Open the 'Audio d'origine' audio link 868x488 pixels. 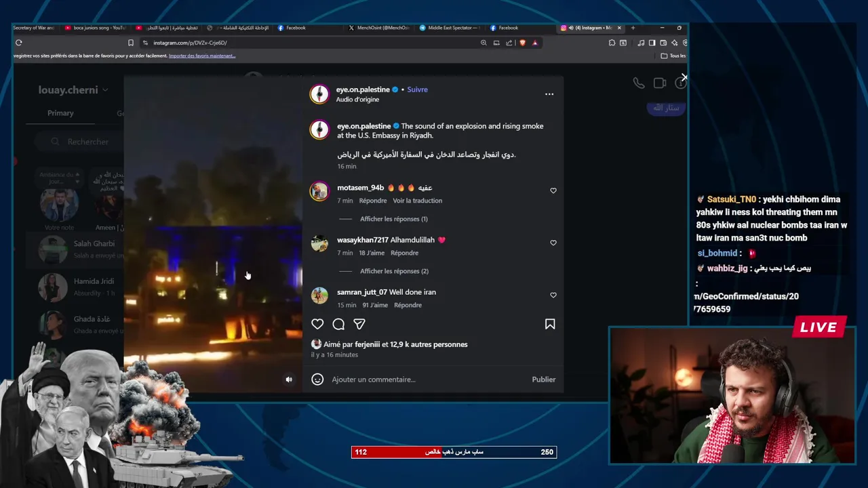(x=357, y=100)
